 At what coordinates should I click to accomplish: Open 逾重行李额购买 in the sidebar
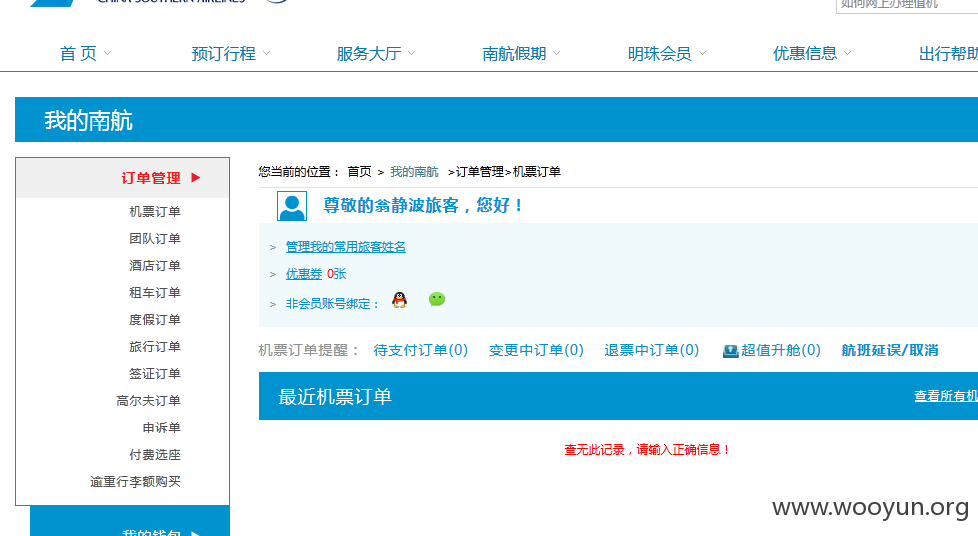click(135, 482)
